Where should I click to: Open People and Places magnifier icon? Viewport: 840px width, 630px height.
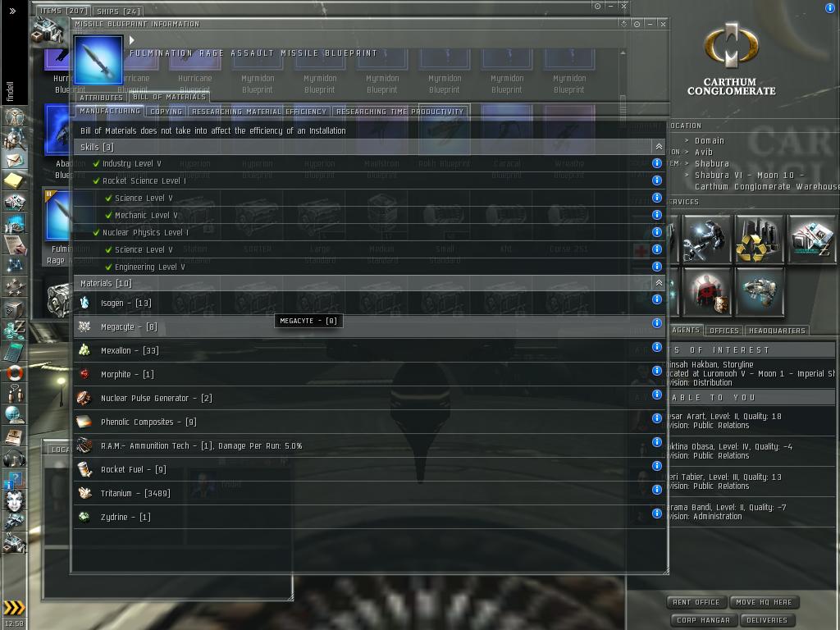click(x=14, y=139)
